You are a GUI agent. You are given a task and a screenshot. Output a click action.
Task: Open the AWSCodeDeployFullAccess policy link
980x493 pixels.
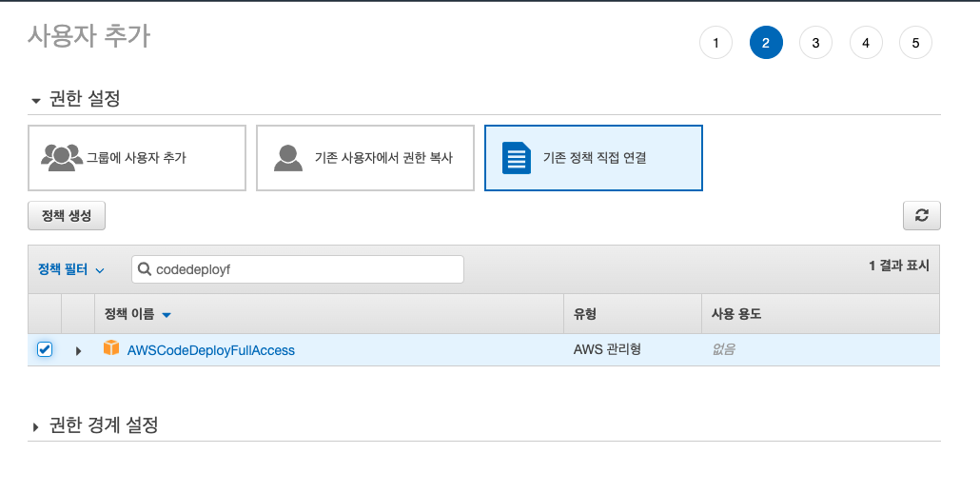coord(210,350)
